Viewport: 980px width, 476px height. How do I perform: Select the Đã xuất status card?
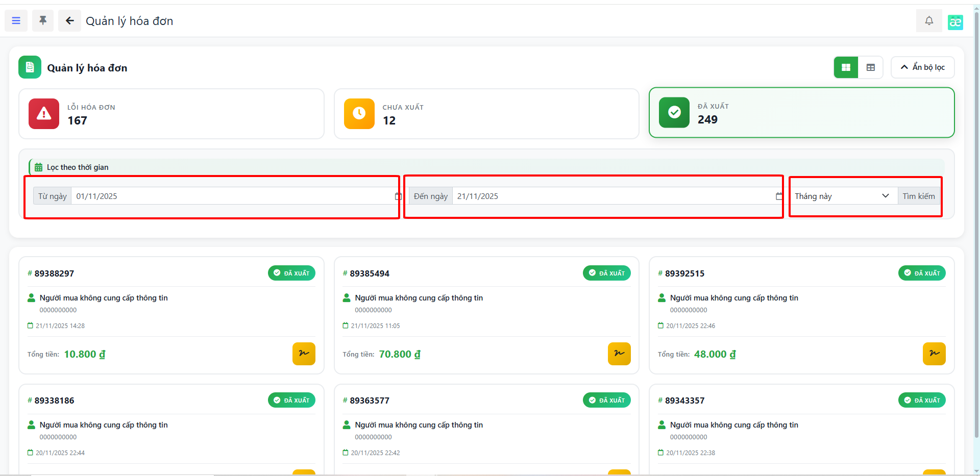tap(801, 113)
